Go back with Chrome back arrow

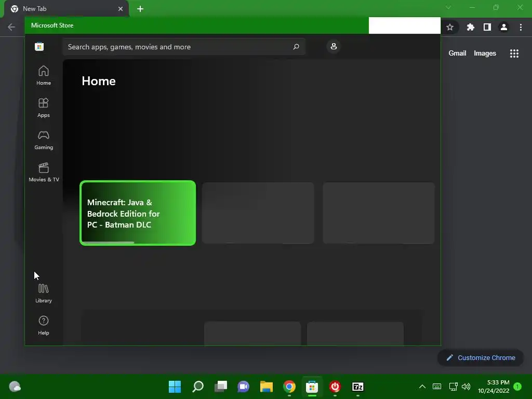(x=11, y=27)
